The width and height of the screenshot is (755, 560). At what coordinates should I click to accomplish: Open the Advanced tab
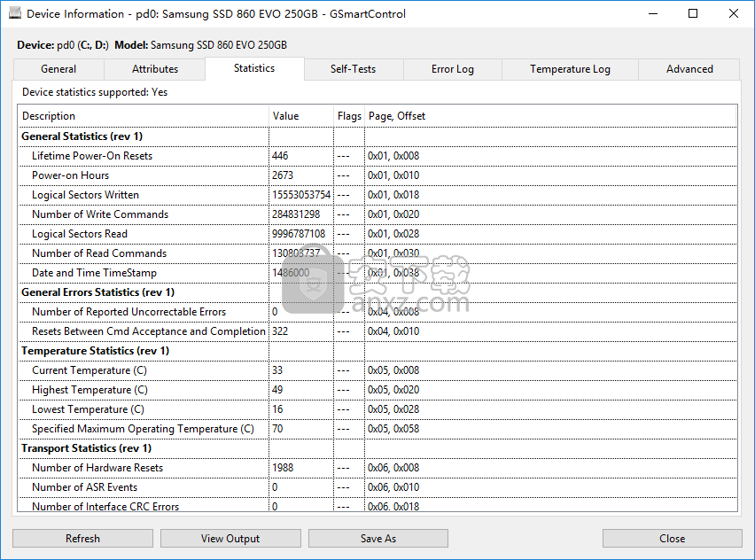click(689, 69)
